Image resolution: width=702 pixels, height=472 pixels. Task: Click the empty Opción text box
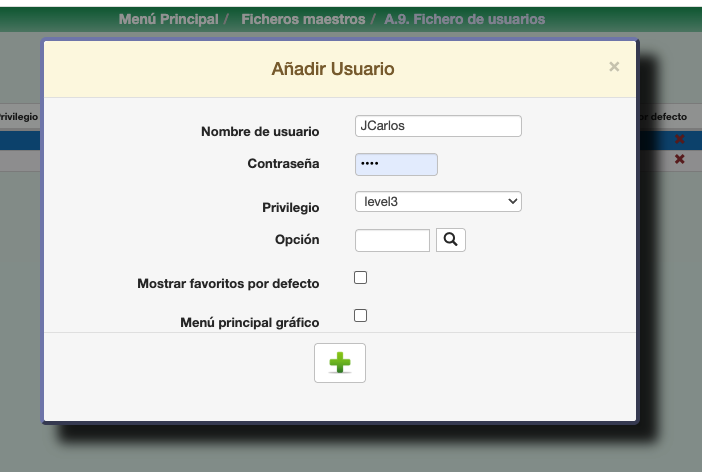pyautogui.click(x=392, y=240)
